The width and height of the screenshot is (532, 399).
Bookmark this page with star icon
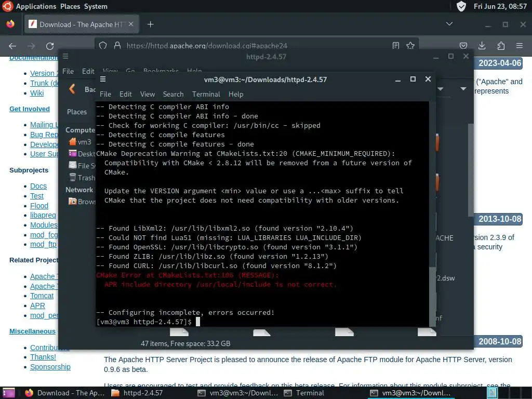tap(410, 46)
